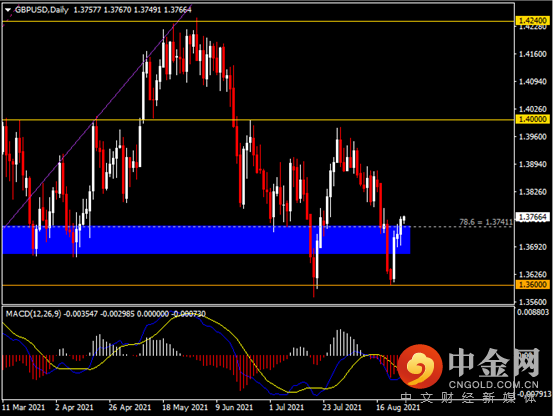554x416 pixels.
Task: Select the 1.36000 orange price label
Action: pos(533,285)
